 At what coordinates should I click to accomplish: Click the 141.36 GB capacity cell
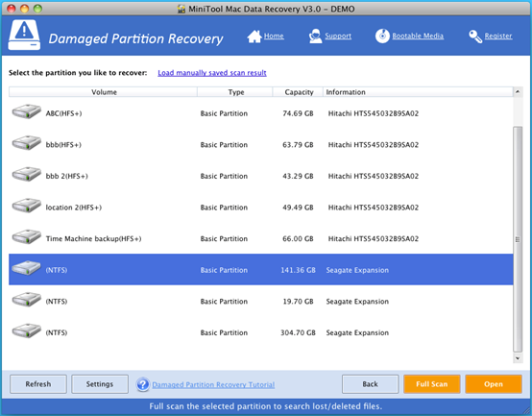pyautogui.click(x=298, y=270)
